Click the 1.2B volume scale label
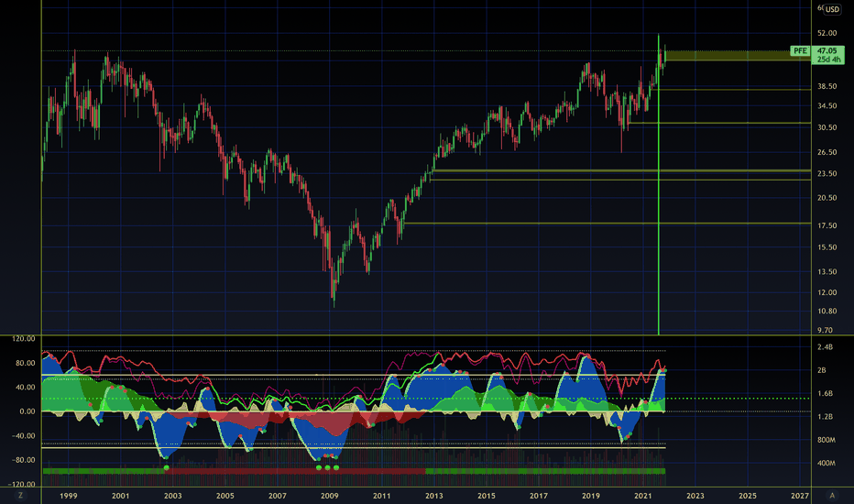The image size is (854, 504). (825, 416)
